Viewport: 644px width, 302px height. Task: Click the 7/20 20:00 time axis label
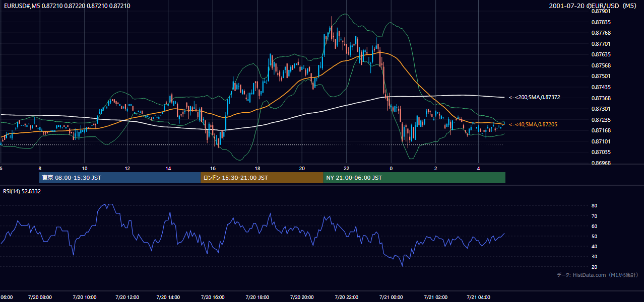pos(302,297)
